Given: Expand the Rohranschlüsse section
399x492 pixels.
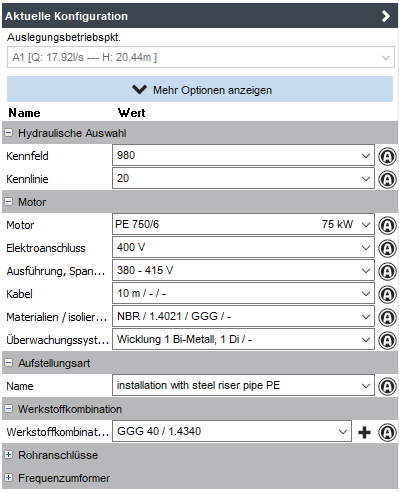Looking at the screenshot, I should coord(9,455).
